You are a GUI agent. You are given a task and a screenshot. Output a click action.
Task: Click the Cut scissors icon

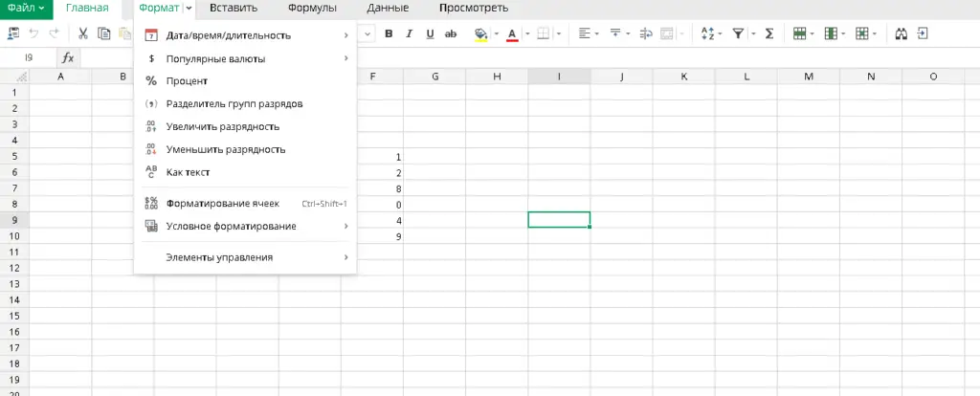tap(83, 33)
